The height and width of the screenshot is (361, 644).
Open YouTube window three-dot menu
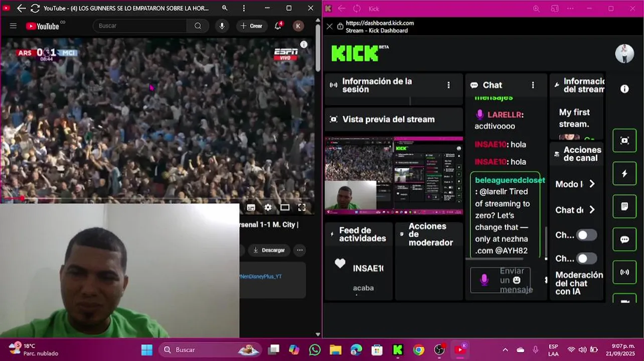(244, 8)
